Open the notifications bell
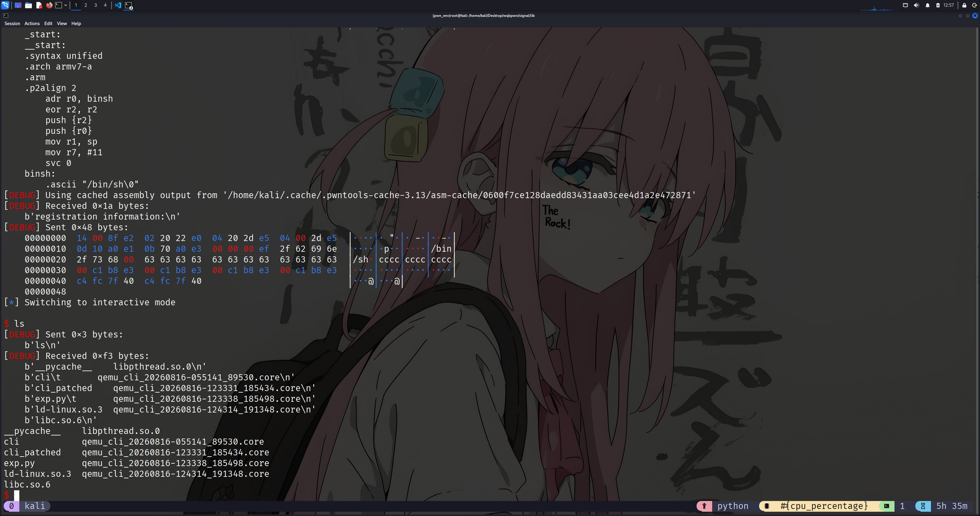 pyautogui.click(x=928, y=5)
